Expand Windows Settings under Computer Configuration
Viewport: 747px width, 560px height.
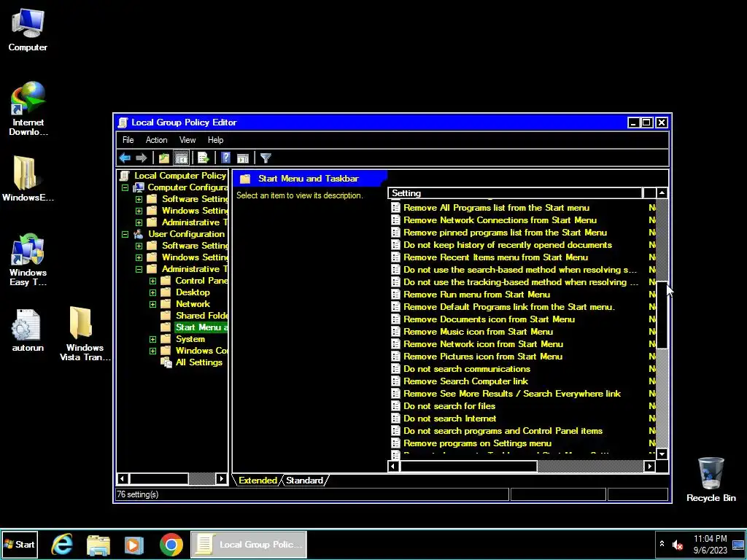(x=139, y=211)
